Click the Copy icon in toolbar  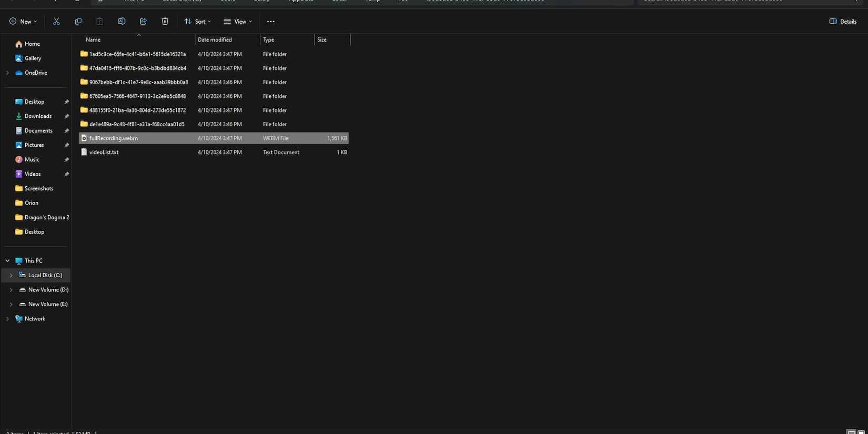click(78, 22)
